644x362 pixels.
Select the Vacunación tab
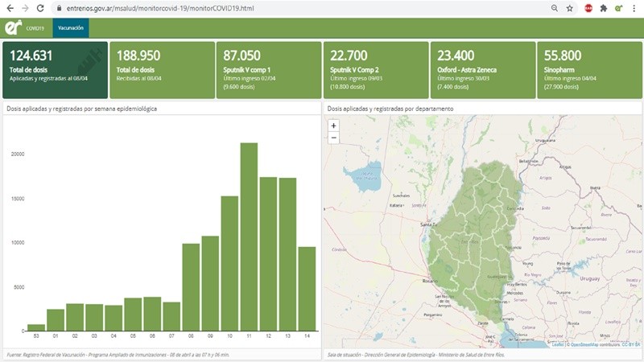[71, 27]
